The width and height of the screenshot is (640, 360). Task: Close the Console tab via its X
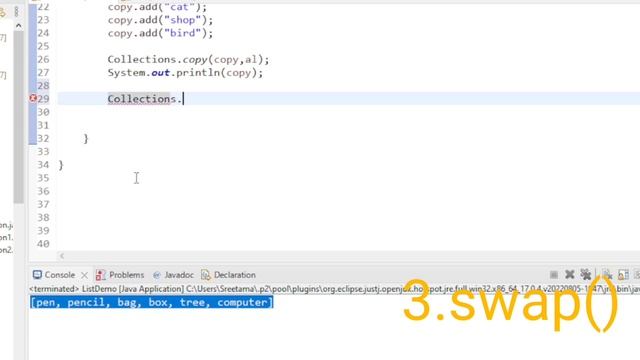tap(84, 275)
